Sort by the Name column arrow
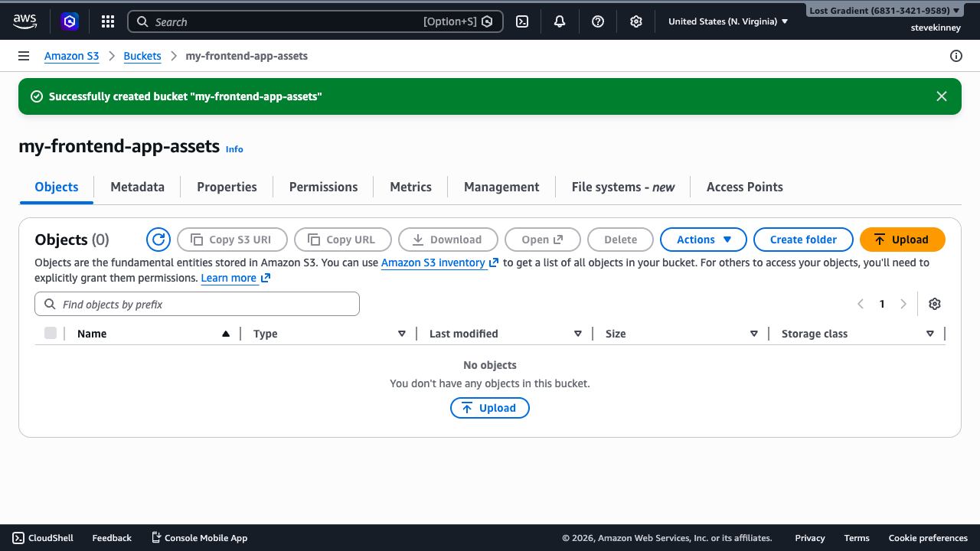 pos(225,334)
